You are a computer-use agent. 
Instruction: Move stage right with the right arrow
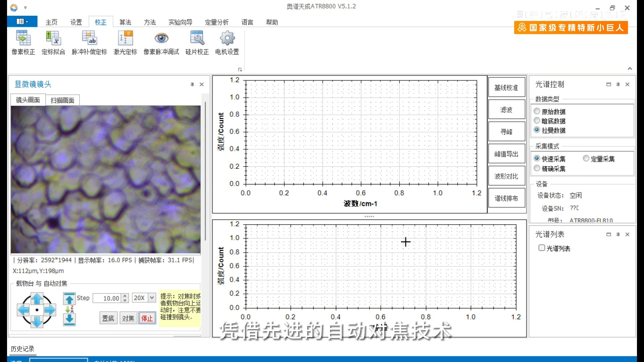[50, 310]
